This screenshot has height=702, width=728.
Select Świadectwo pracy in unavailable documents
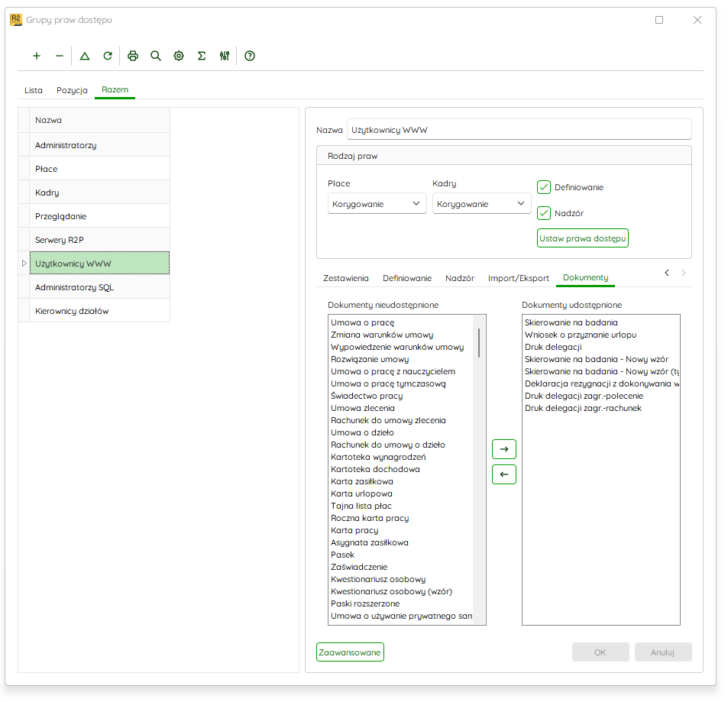click(x=367, y=396)
